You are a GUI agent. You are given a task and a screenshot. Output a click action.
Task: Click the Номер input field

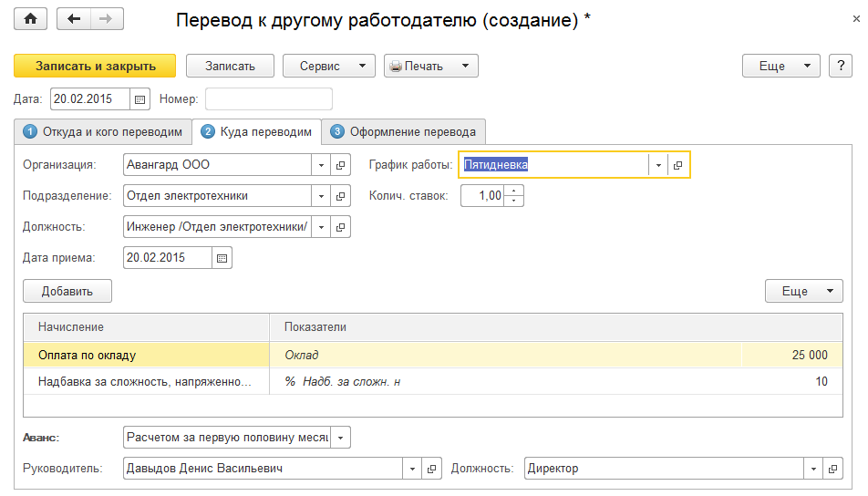click(x=268, y=98)
